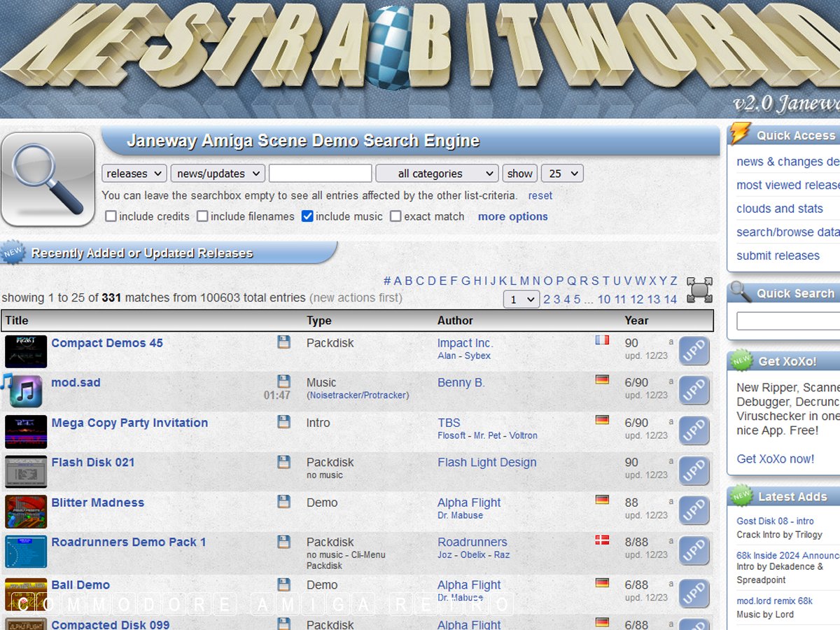
Task: Expand the all categories dropdown
Action: [437, 174]
